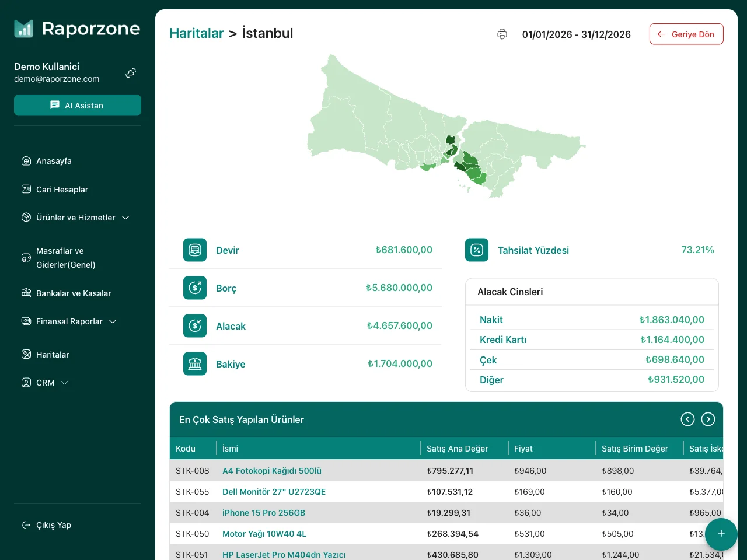Select Cari Hesaplar in sidebar

62,190
